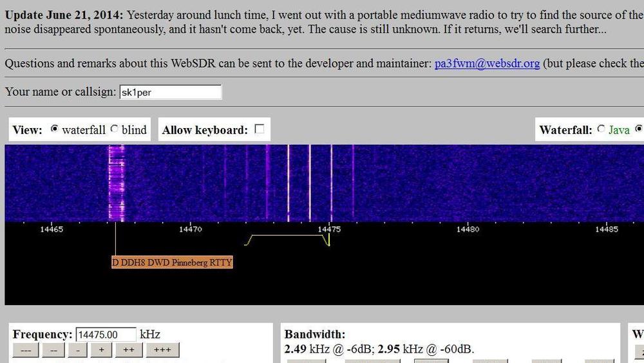Image resolution: width=644 pixels, height=363 pixels.
Task: Open the pa3fwm@websdr.org email link
Action: (487, 63)
